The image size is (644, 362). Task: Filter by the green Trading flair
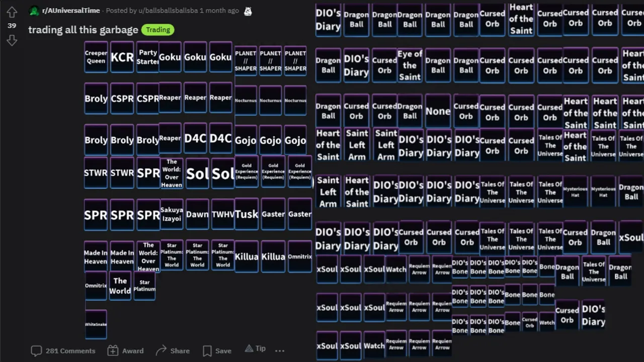(158, 30)
